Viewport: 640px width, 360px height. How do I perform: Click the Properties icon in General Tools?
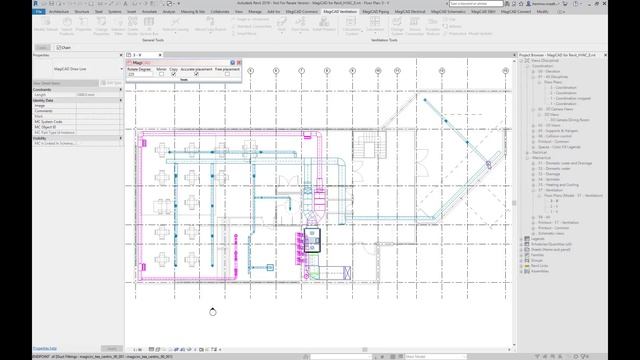[x=83, y=24]
